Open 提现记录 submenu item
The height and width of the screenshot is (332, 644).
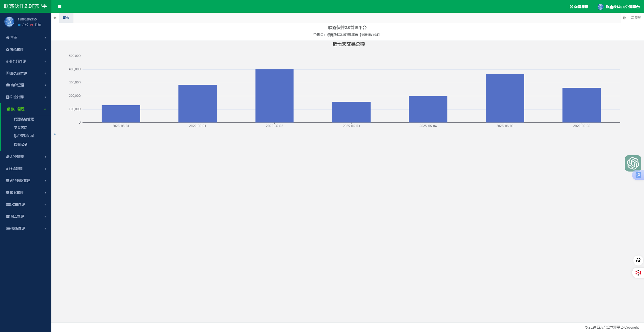[20, 144]
